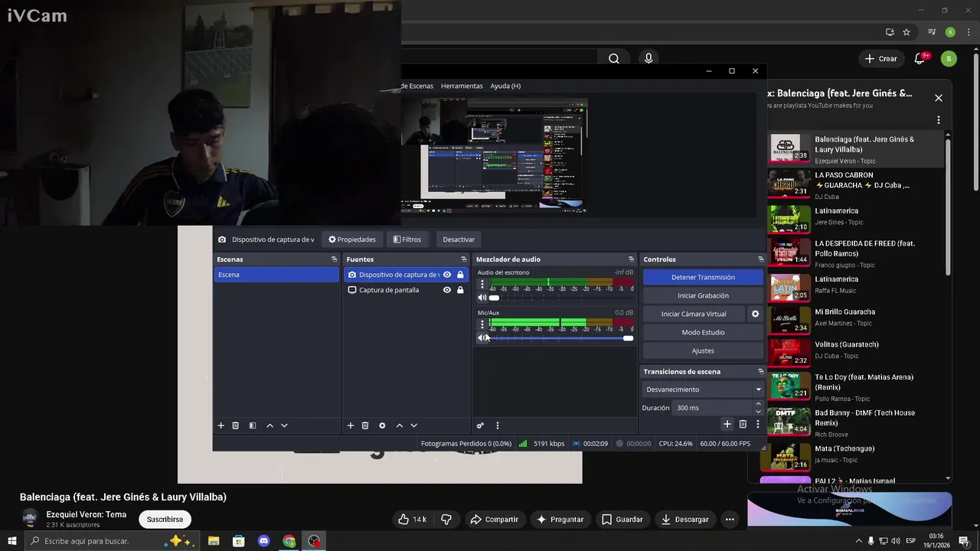Click the YouTube search magnifier icon

click(614, 58)
